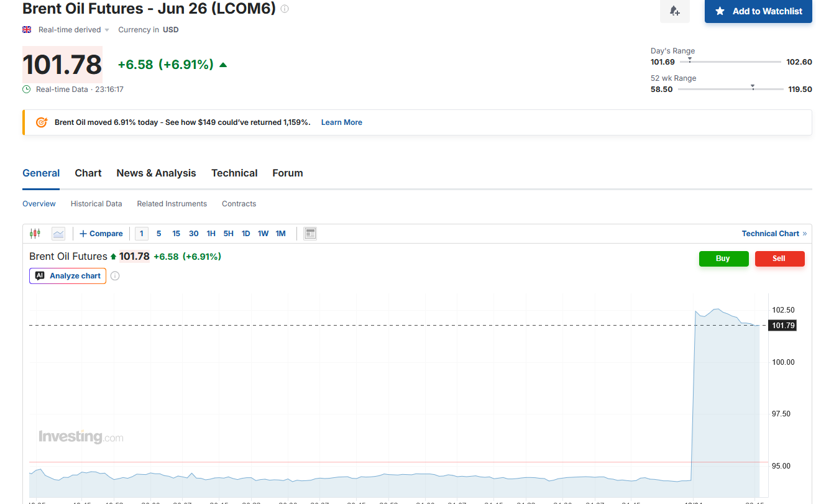
Task: Click the AI badge on Analyze chart
Action: (40, 276)
